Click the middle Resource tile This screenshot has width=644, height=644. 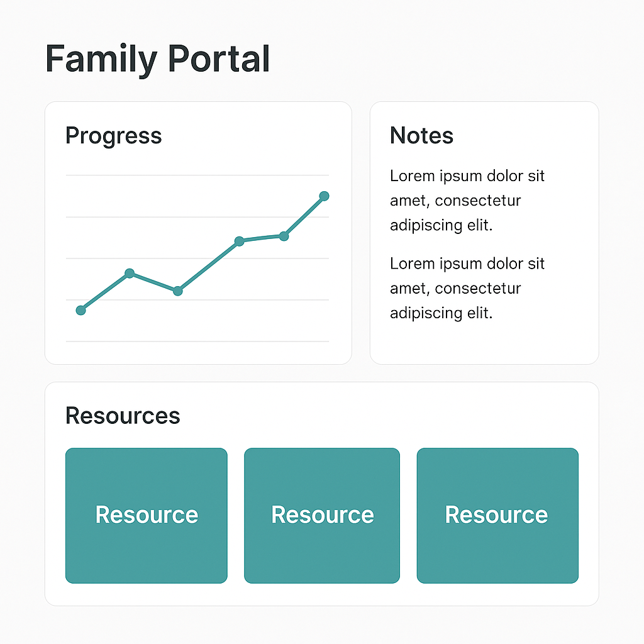tap(321, 514)
